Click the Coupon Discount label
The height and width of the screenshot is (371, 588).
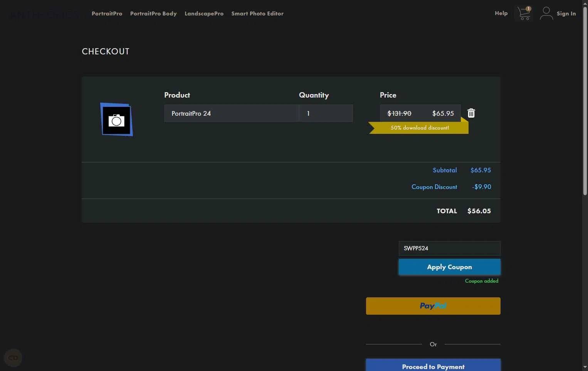click(434, 187)
